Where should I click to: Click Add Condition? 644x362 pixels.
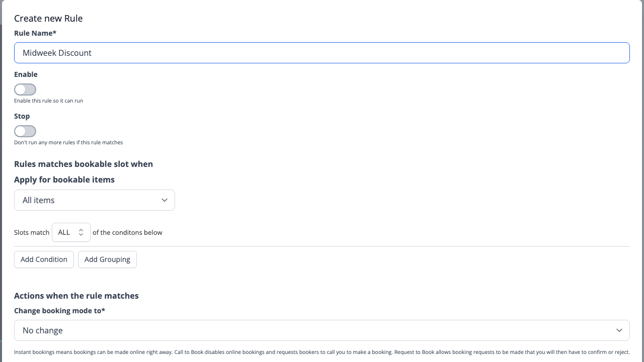(x=44, y=259)
